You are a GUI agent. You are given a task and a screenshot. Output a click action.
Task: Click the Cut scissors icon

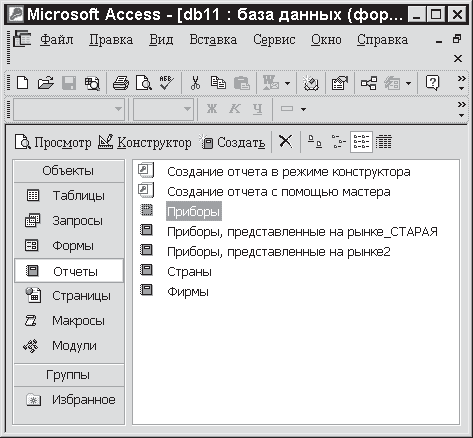tap(196, 82)
